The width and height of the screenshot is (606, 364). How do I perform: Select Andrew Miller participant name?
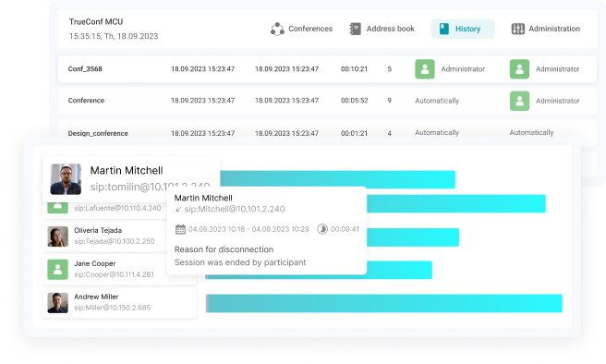96,297
